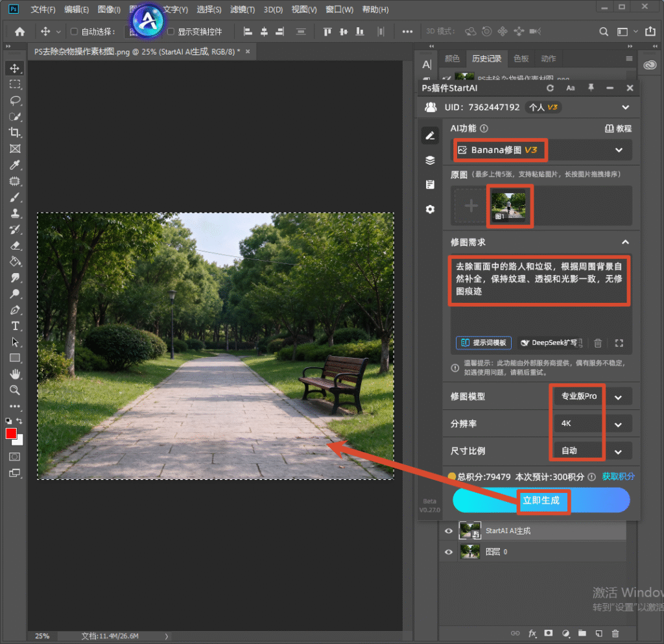This screenshot has height=644, width=664.
Task: Switch to the 动作 tab
Action: tap(549, 58)
